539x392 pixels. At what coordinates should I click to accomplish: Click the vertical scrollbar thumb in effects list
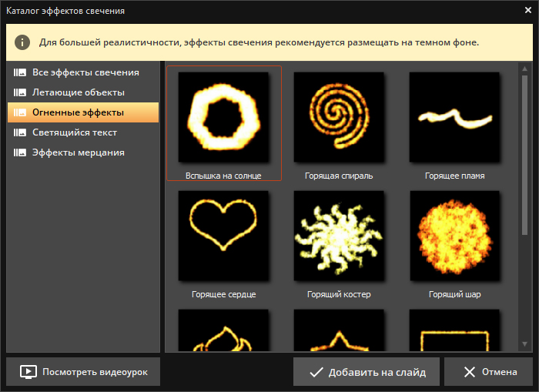tap(524, 155)
